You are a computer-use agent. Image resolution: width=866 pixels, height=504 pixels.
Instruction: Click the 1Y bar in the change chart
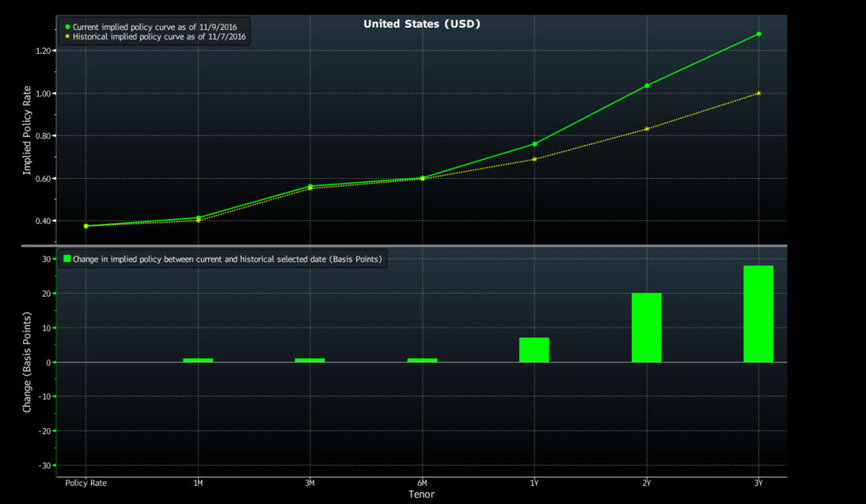[534, 350]
